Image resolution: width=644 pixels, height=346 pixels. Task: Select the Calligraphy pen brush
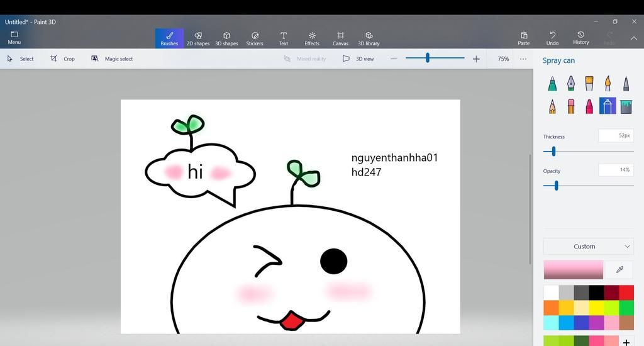pos(571,84)
